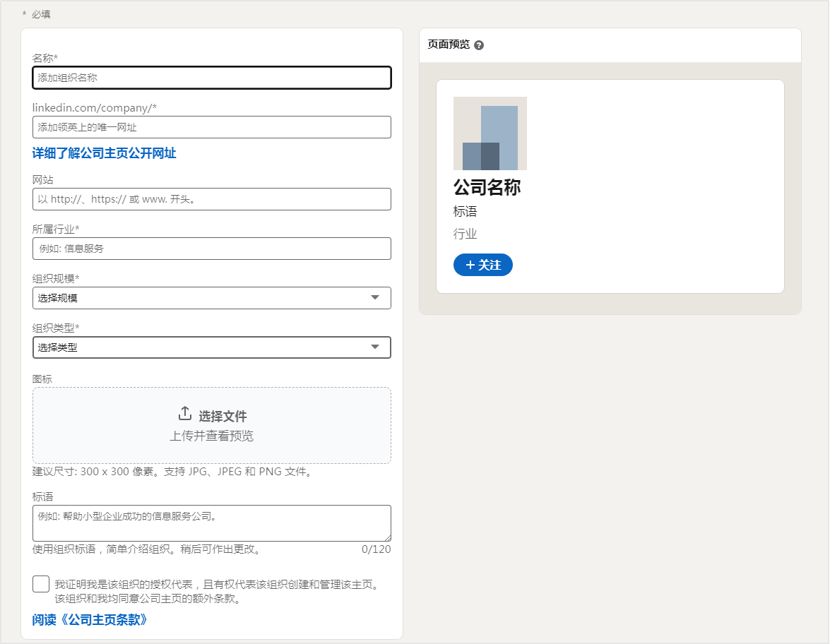Open the help icon next to 页面预览
This screenshot has height=644, width=830.
(x=480, y=44)
